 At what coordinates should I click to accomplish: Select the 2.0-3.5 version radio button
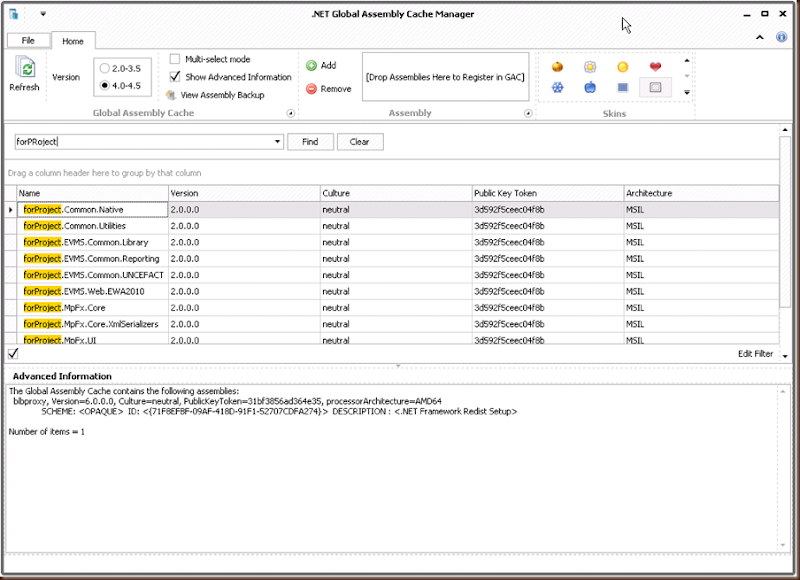105,68
